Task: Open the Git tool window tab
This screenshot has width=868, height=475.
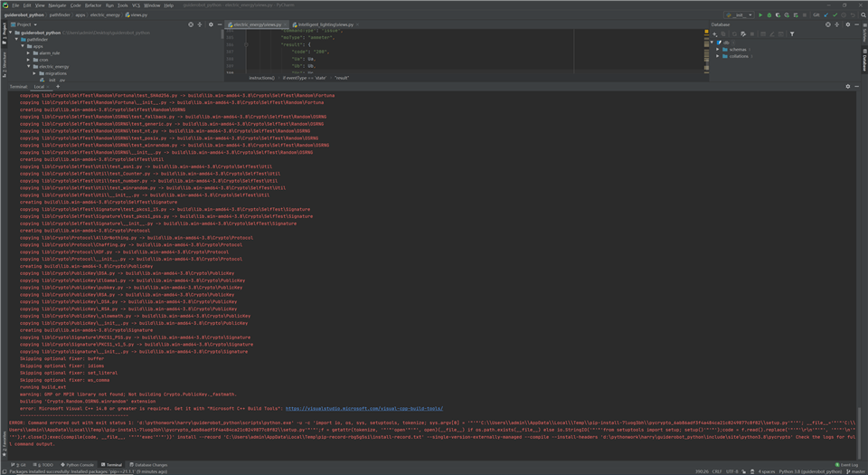Action: point(18,465)
